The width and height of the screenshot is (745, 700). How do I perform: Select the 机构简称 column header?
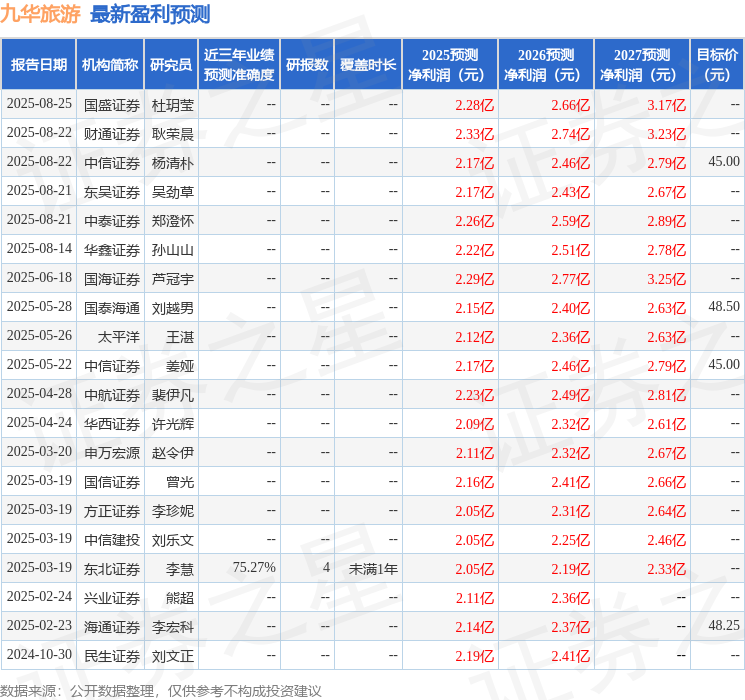pyautogui.click(x=110, y=65)
